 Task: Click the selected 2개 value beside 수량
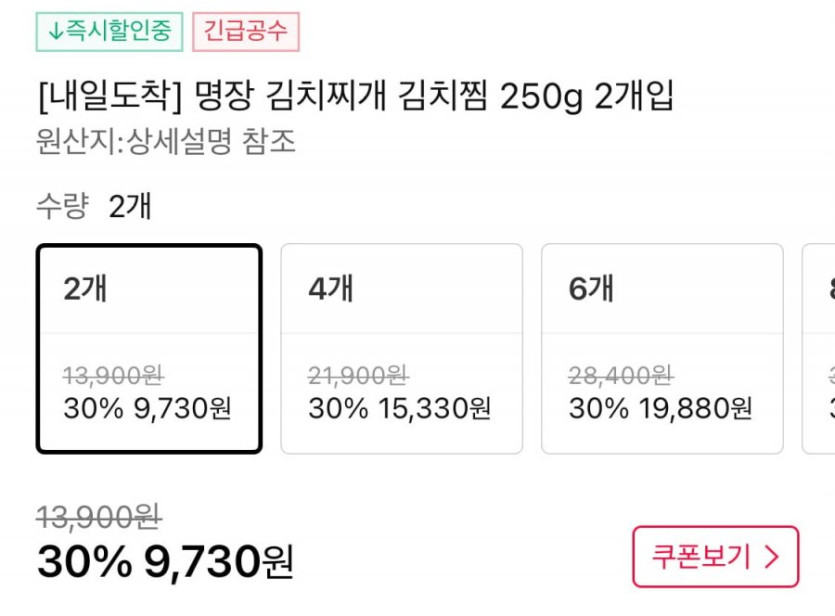click(130, 207)
